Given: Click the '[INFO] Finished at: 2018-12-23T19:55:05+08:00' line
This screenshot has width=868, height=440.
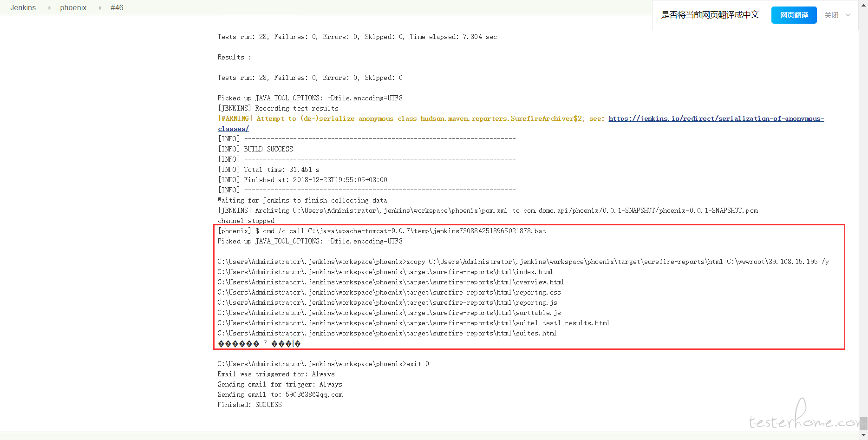Looking at the screenshot, I should (x=302, y=180).
